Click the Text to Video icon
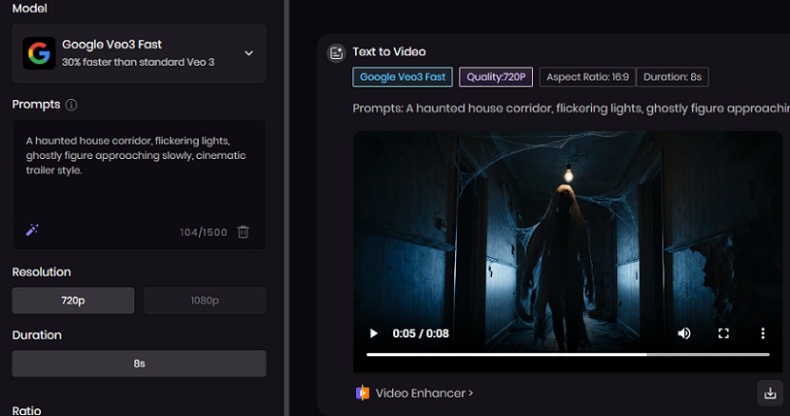Image resolution: width=790 pixels, height=416 pixels. (336, 52)
